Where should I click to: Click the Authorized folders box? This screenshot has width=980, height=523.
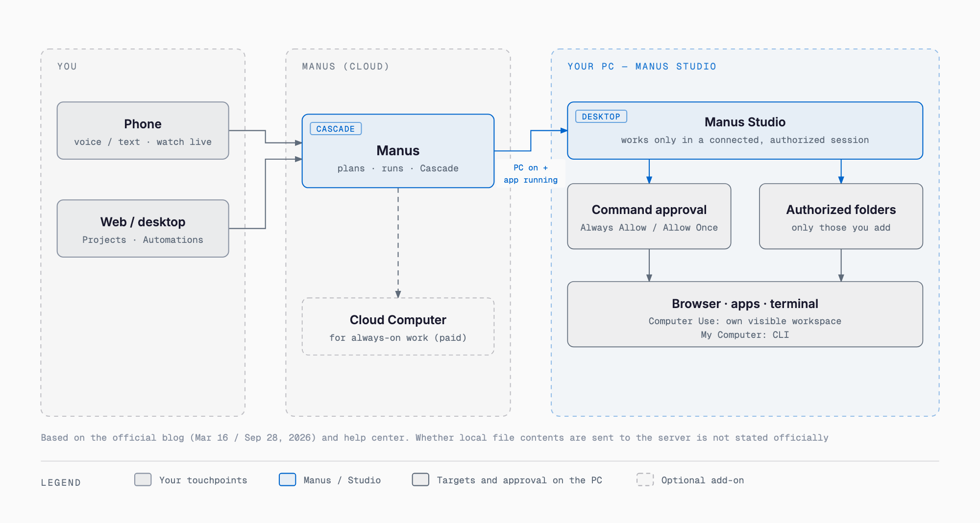(841, 216)
